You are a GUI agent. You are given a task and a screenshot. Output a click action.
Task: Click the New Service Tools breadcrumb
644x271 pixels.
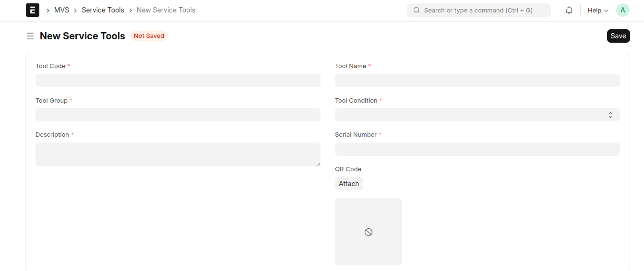(166, 10)
